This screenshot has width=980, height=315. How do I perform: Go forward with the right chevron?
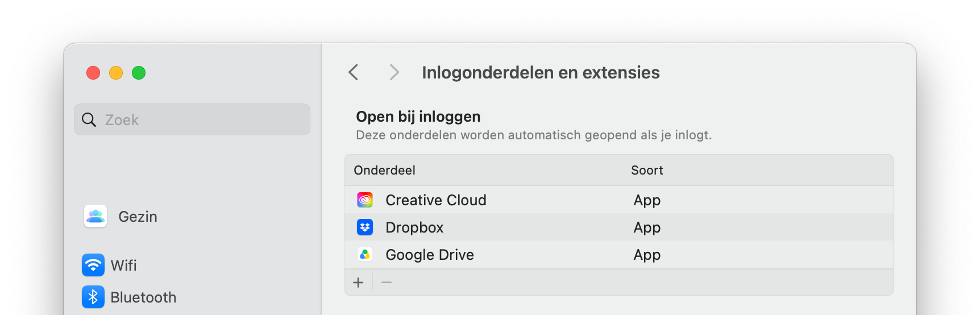(x=394, y=72)
